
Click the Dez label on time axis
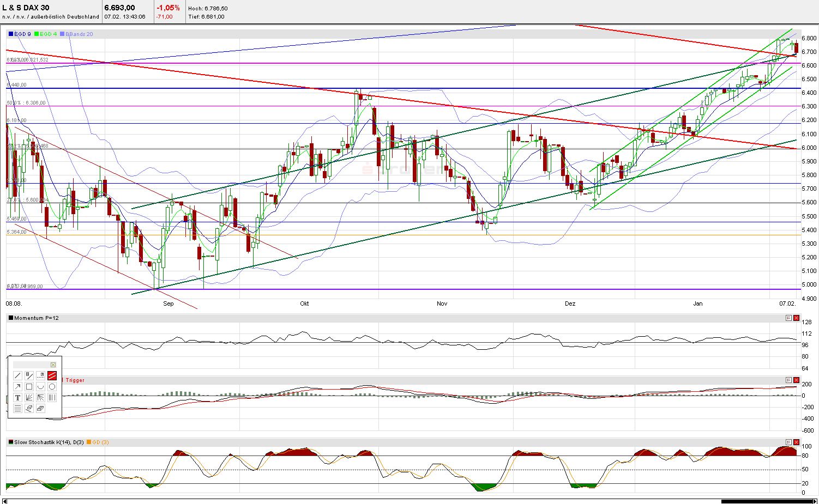tap(570, 303)
